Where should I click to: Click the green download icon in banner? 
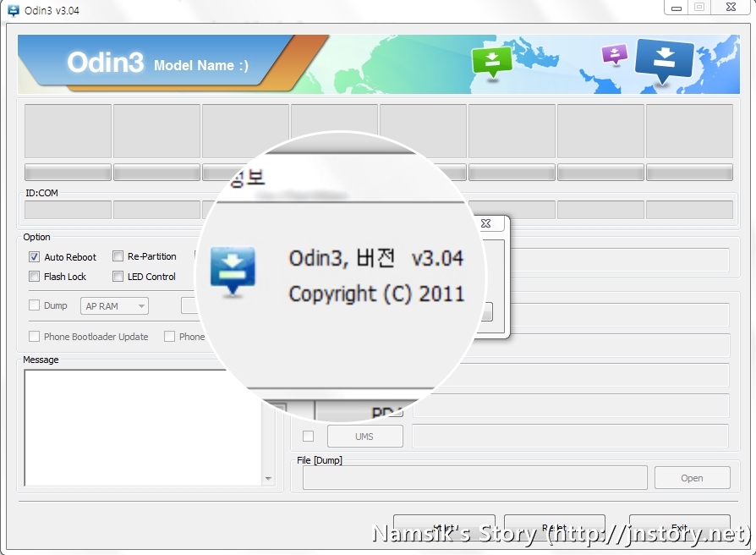click(x=492, y=60)
